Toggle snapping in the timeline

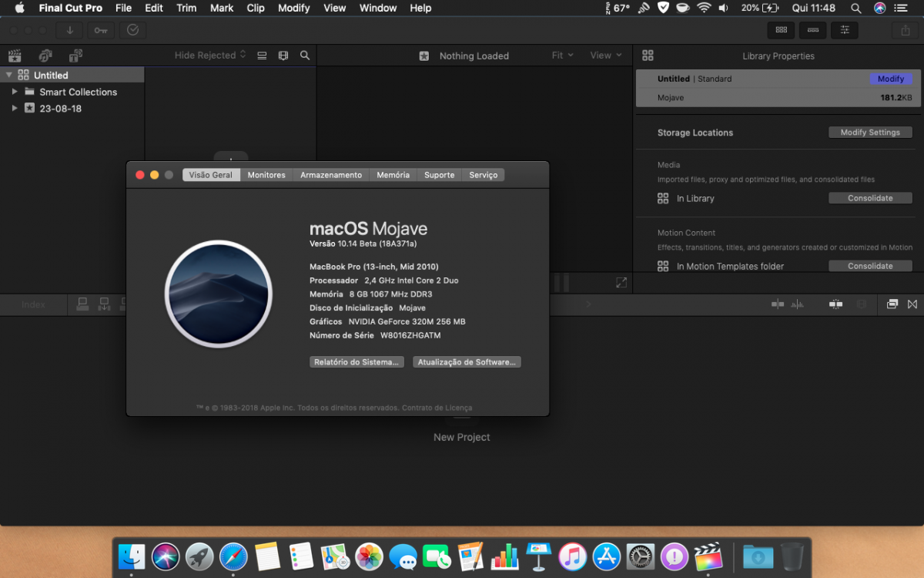(835, 304)
